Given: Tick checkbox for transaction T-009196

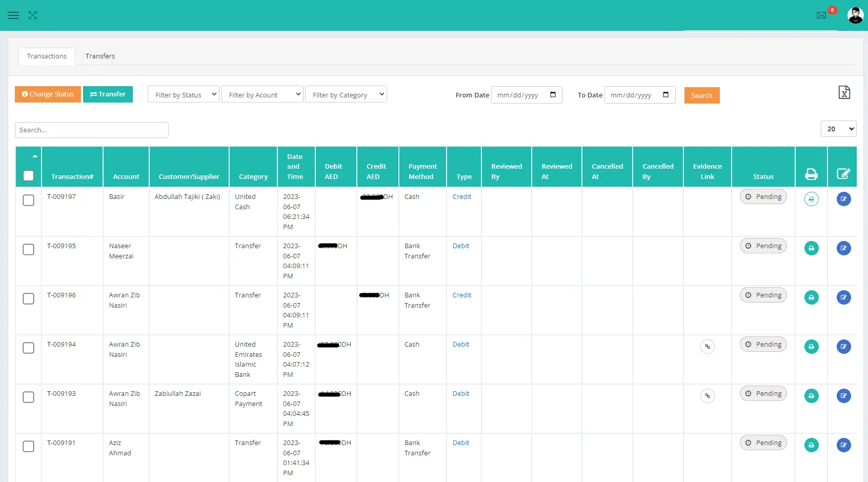Looking at the screenshot, I should pyautogui.click(x=29, y=298).
